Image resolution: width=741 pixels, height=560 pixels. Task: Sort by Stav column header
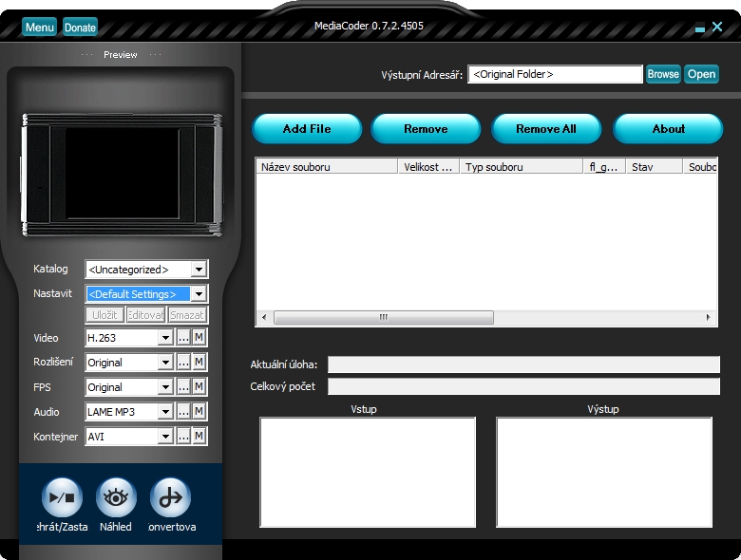(x=654, y=167)
